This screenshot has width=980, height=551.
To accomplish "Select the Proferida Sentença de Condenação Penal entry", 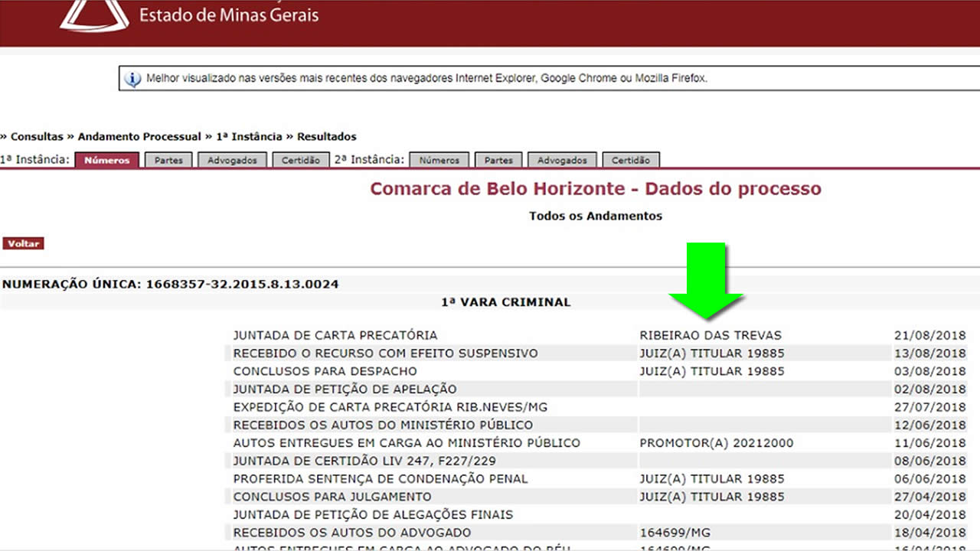I will [381, 479].
